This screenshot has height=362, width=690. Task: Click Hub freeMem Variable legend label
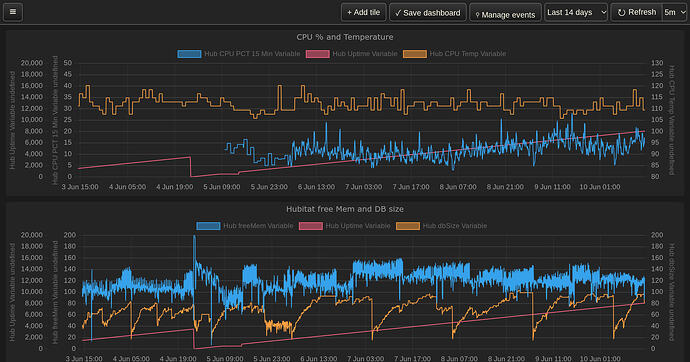(x=258, y=226)
